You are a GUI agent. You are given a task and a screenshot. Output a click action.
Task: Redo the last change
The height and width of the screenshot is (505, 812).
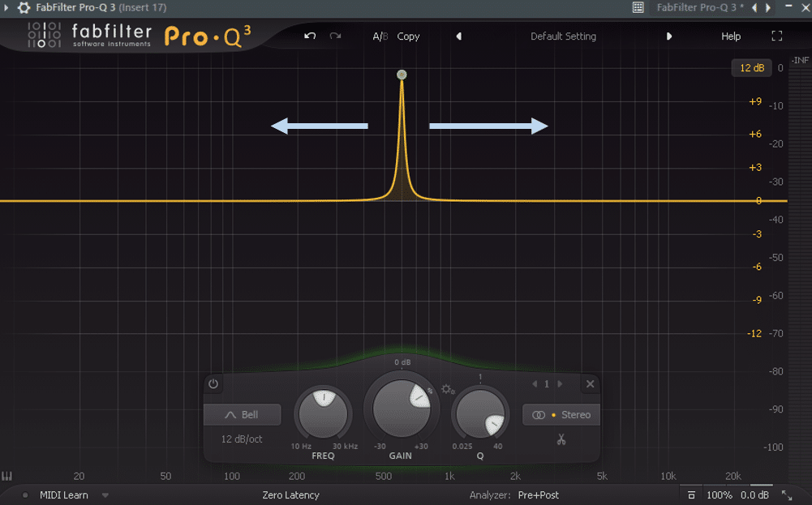coord(335,36)
